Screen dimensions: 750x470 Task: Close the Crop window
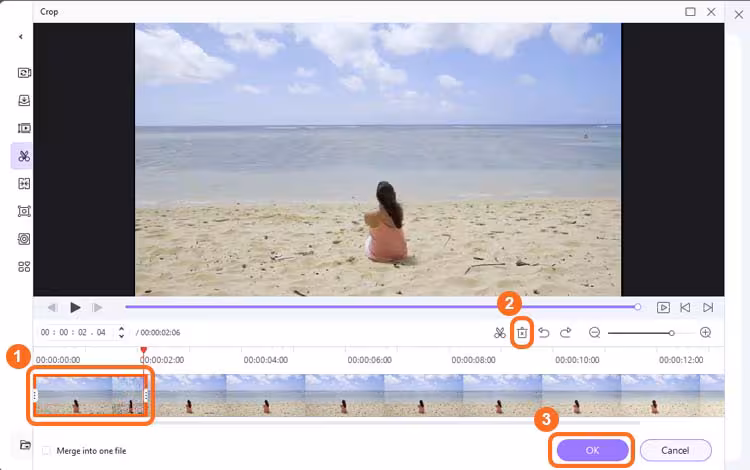pyautogui.click(x=711, y=11)
